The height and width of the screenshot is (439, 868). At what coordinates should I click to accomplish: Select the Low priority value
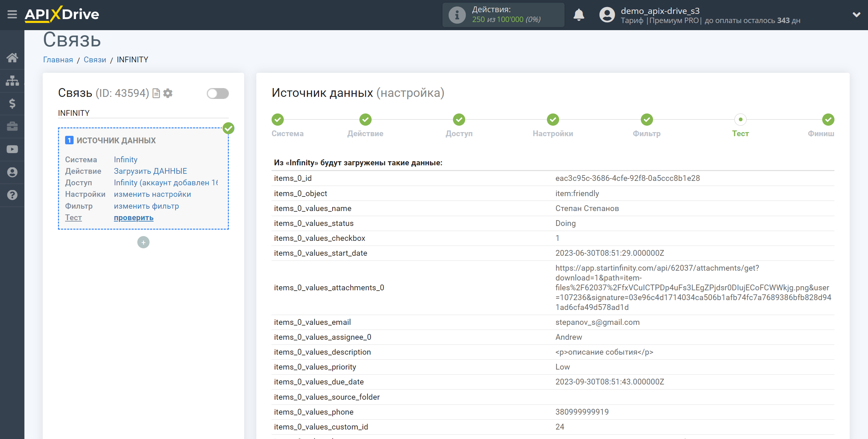[563, 367]
